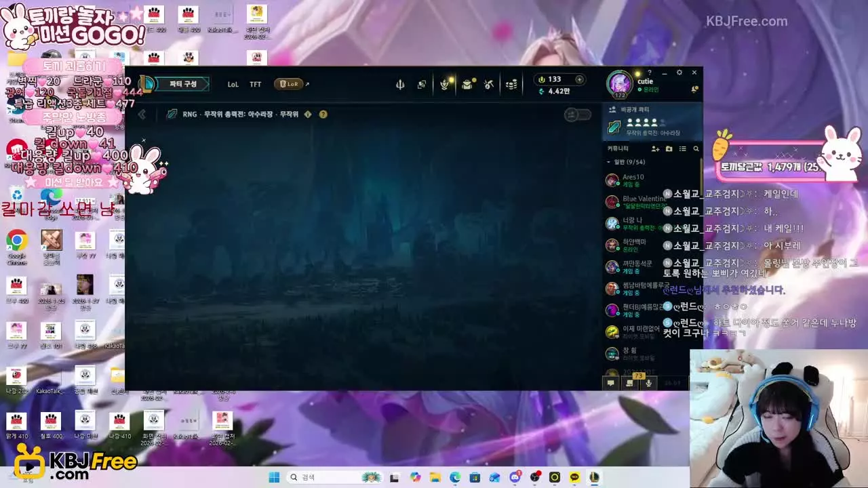Go back with the double chevron arrow

coord(142,115)
